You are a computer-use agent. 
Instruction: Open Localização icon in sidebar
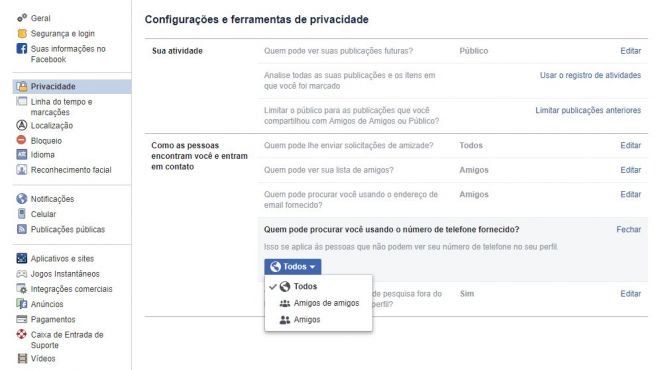[21, 125]
